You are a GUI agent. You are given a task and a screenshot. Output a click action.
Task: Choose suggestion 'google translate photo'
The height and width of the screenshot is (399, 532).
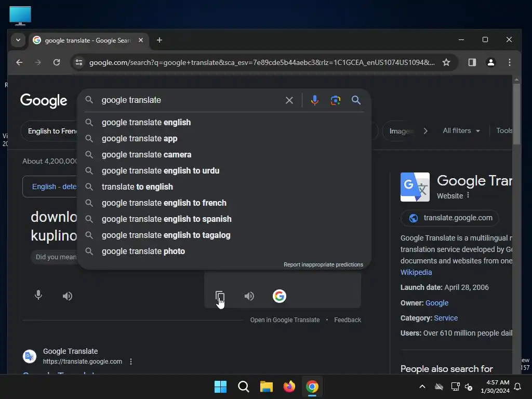224,251
